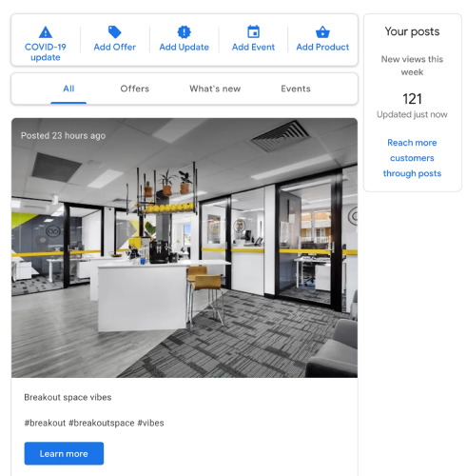Open the office breakout space post photo
467x476 pixels.
tap(185, 248)
